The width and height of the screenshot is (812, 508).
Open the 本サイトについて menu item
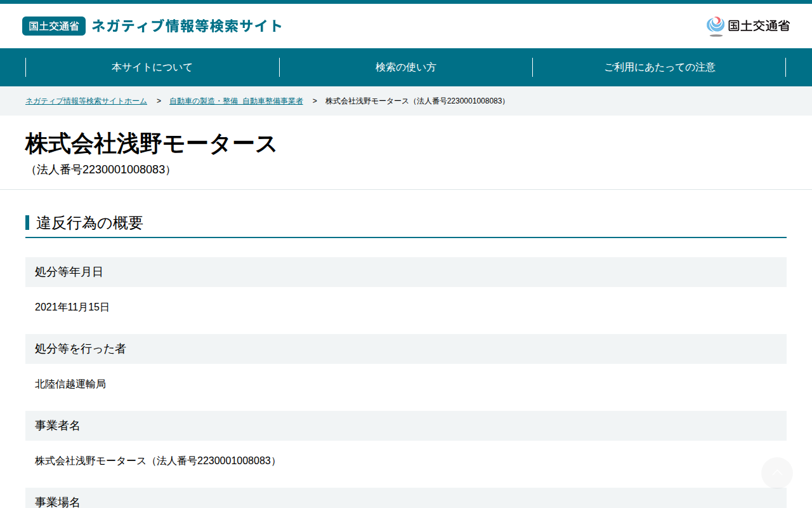point(152,67)
